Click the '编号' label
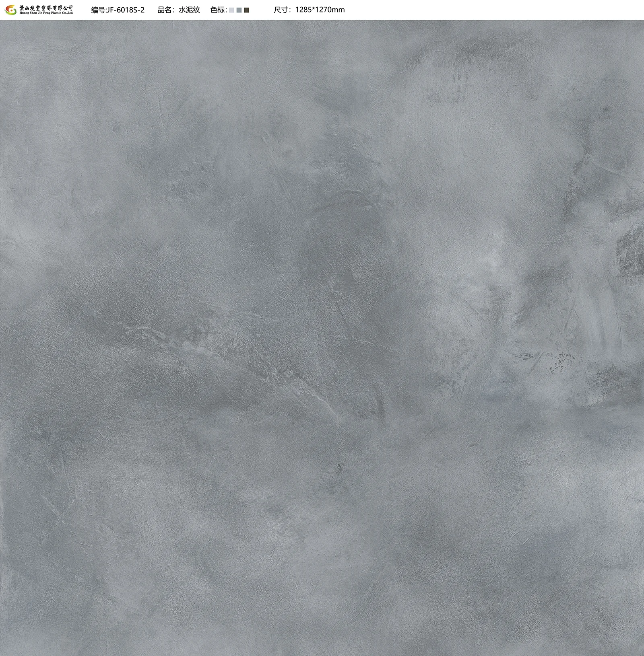This screenshot has width=644, height=656. (x=98, y=10)
